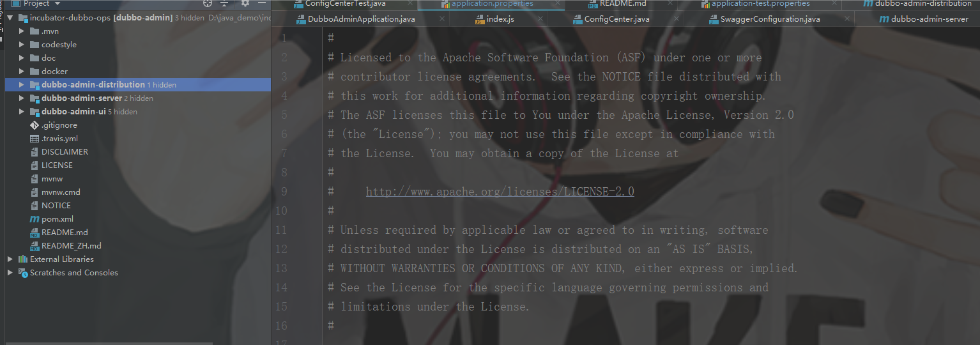The image size is (980, 345).
Task: Click the line starting 'WITHOUT WARRANTIES OR CONDITIONS'
Action: coord(563,268)
